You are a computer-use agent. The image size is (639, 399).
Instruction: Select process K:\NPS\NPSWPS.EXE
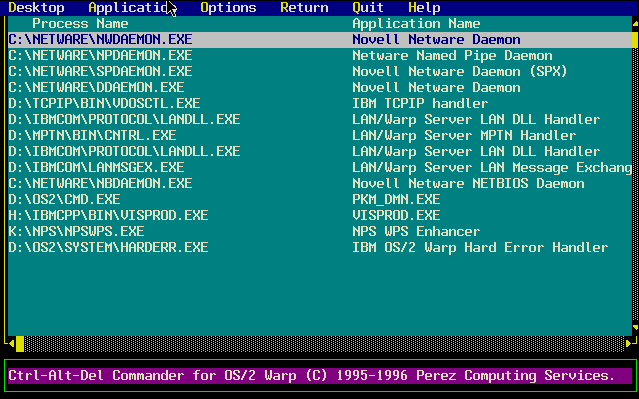coord(76,231)
